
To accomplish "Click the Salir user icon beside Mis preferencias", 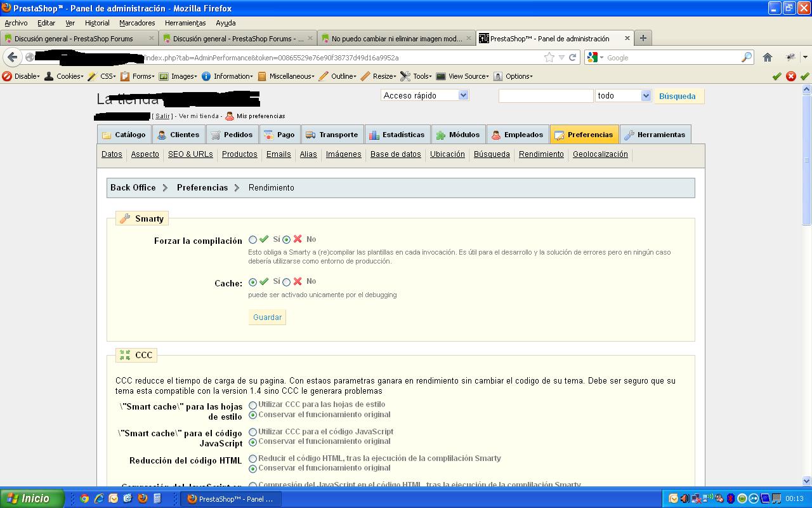I will click(x=230, y=116).
